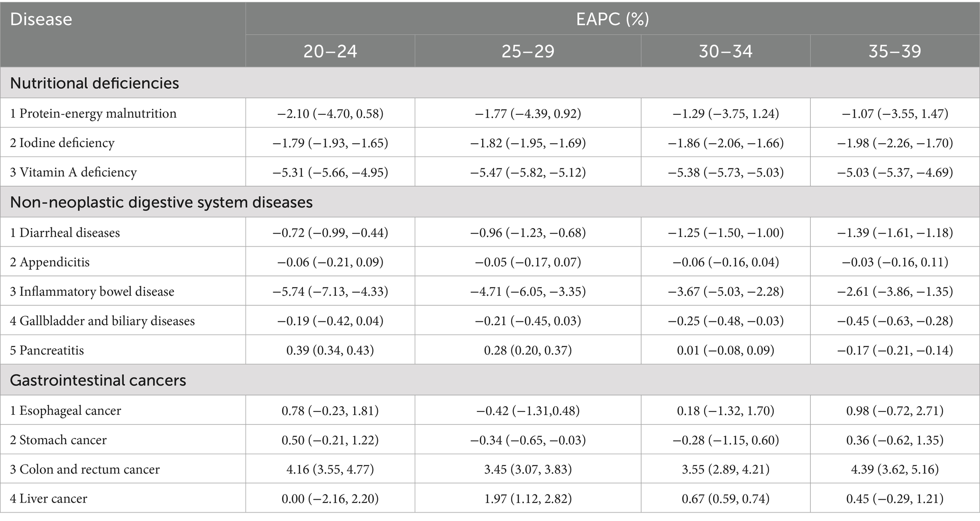
Task: Select the Pancreatitis 20–24 value cell
Action: 330,350
